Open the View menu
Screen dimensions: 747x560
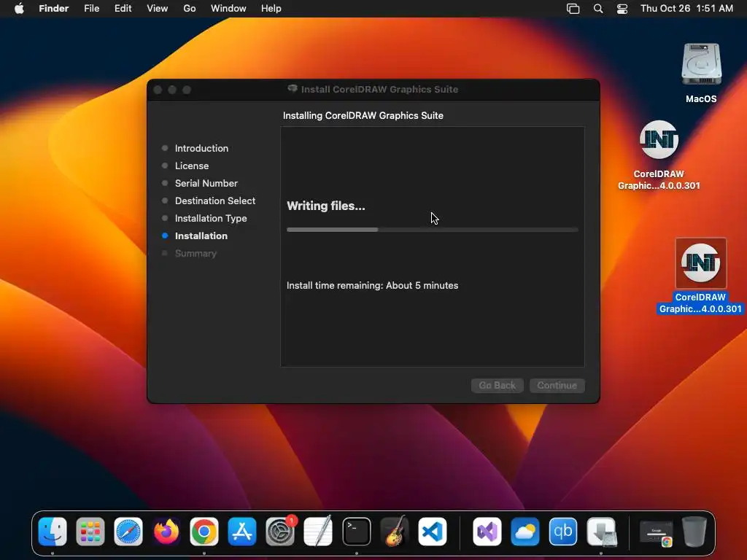point(158,9)
